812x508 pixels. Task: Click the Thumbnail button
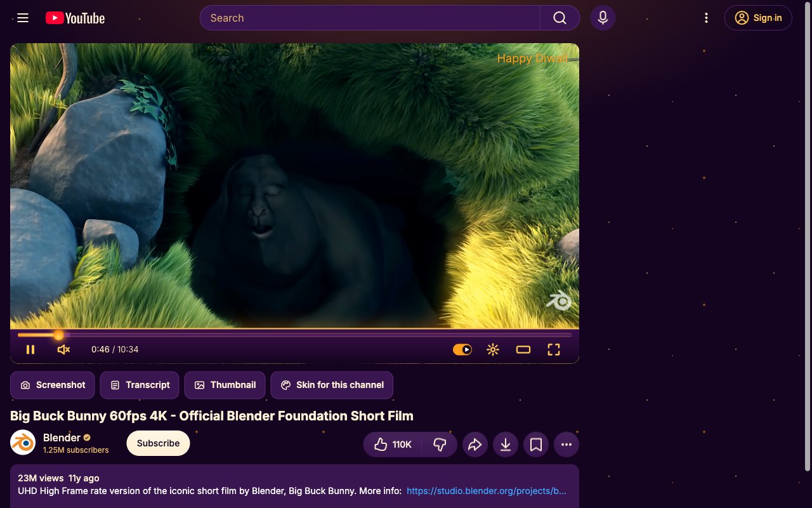(225, 385)
